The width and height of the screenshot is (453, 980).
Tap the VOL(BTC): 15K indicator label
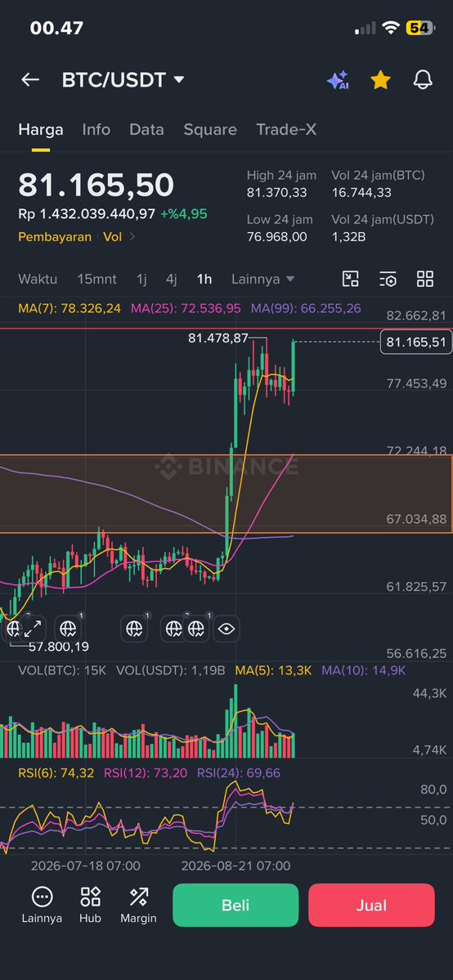[x=62, y=670]
